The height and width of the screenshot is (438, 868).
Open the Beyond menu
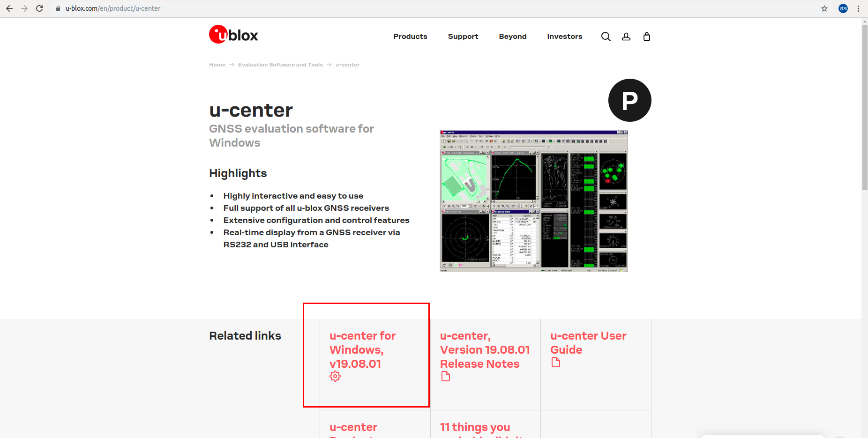513,37
